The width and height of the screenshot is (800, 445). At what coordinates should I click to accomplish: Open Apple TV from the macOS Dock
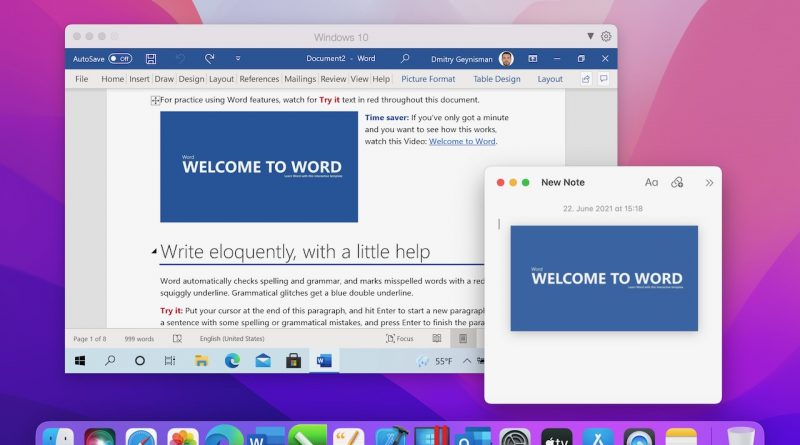point(557,436)
